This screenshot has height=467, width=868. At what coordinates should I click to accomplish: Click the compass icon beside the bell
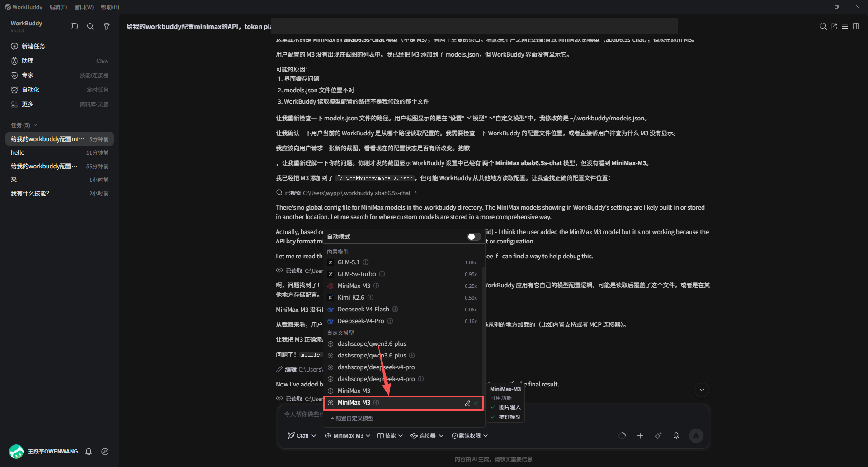click(x=105, y=452)
